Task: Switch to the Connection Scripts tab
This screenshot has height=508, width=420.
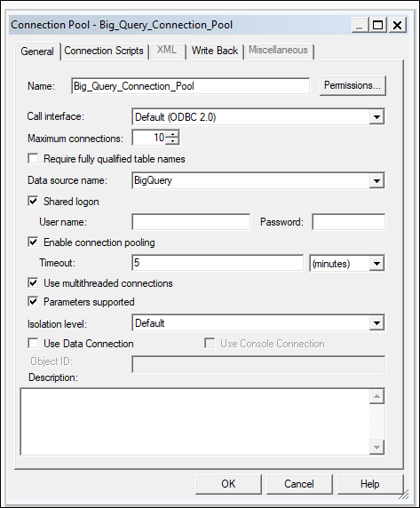Action: pyautogui.click(x=104, y=51)
